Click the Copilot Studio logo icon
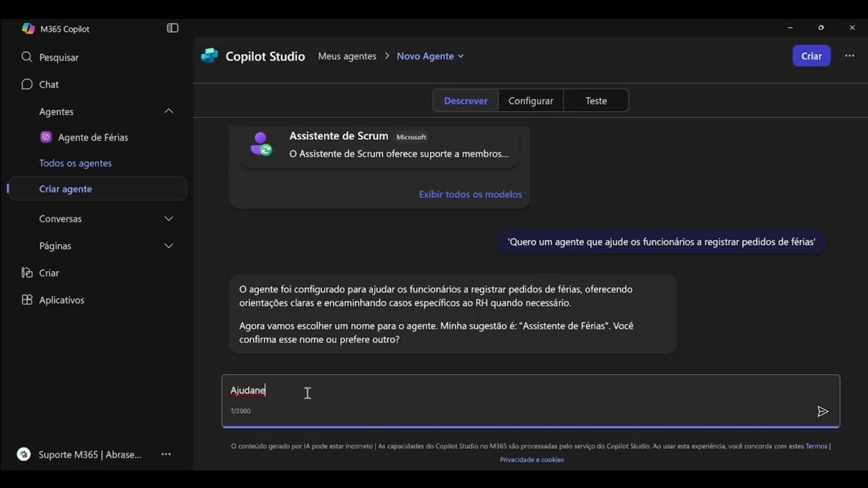 pyautogui.click(x=210, y=56)
